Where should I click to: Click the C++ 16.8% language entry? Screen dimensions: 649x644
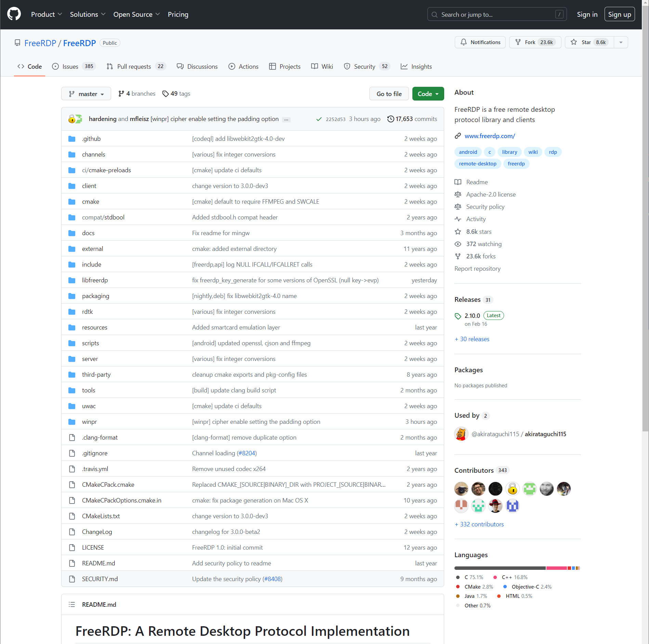click(511, 577)
